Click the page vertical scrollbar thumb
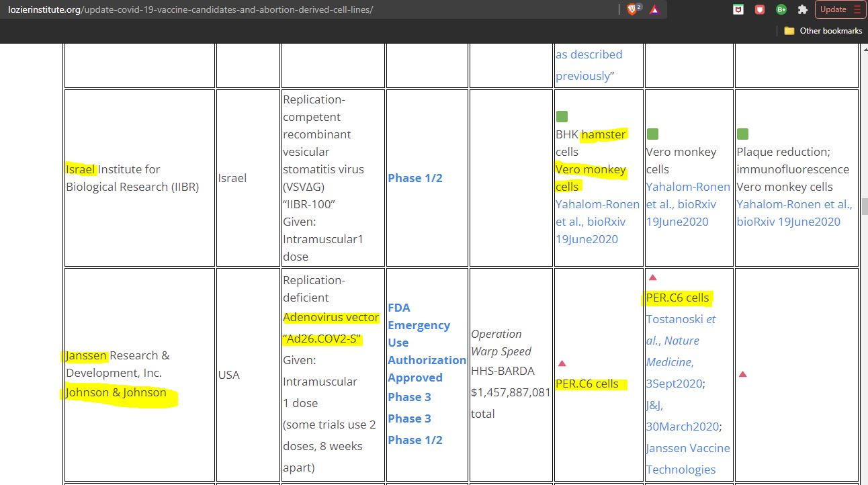 point(863,206)
